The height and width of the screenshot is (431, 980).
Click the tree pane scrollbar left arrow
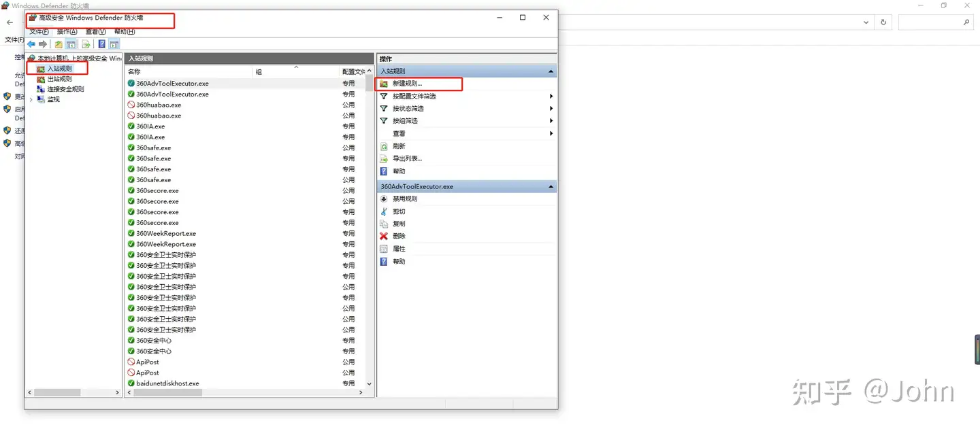[x=30, y=392]
